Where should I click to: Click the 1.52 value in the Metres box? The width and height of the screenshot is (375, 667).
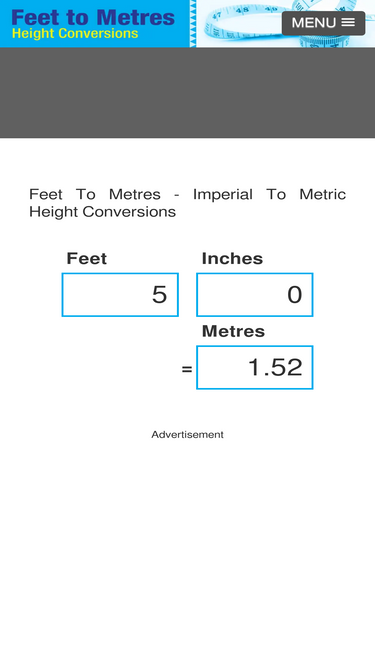[275, 368]
